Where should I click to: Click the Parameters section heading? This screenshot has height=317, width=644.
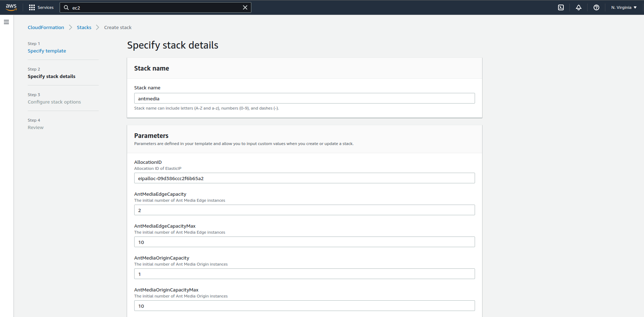[151, 136]
